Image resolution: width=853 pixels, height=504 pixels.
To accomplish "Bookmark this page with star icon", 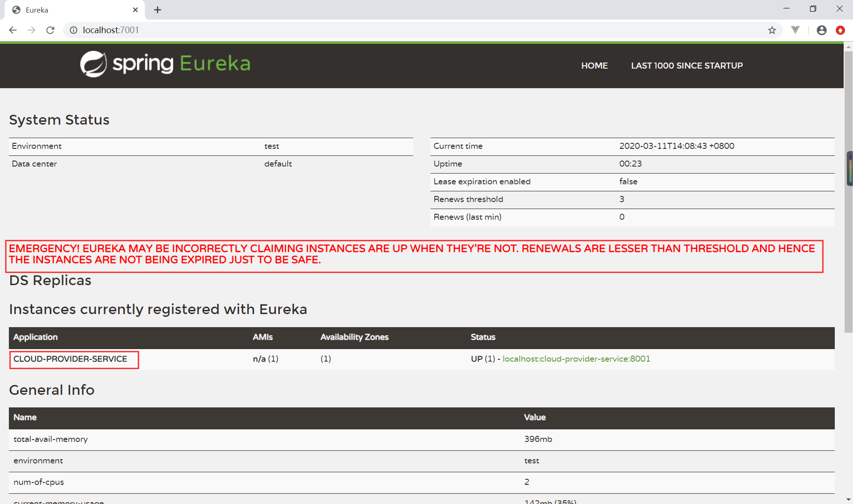I will pos(772,30).
